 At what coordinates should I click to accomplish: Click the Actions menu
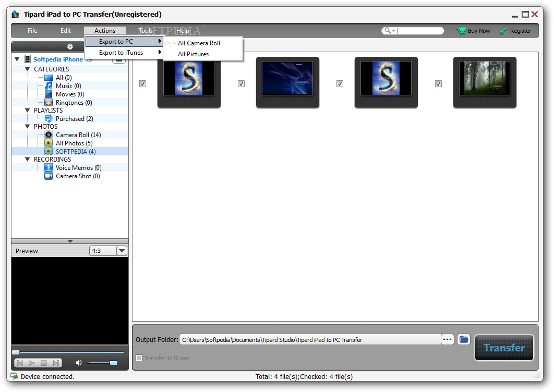click(105, 31)
